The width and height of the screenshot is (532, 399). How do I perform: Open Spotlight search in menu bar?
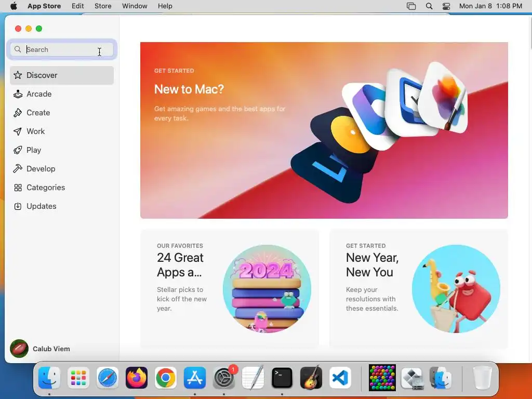[429, 6]
